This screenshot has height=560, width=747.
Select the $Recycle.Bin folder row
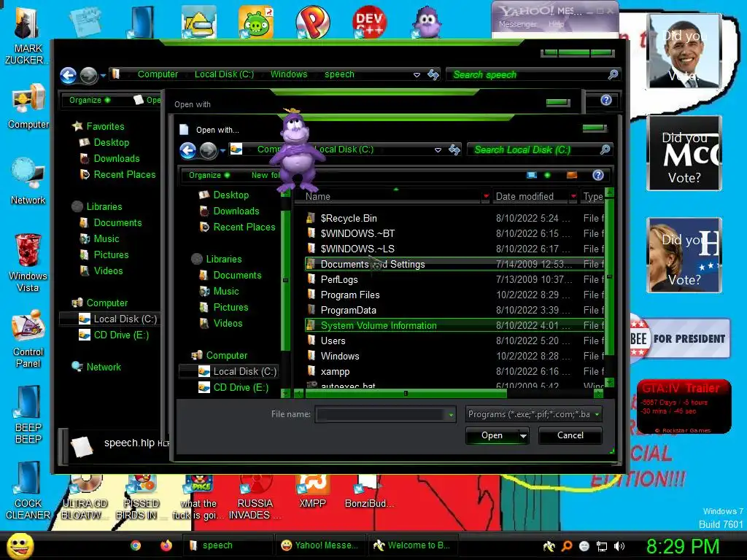[455, 218]
